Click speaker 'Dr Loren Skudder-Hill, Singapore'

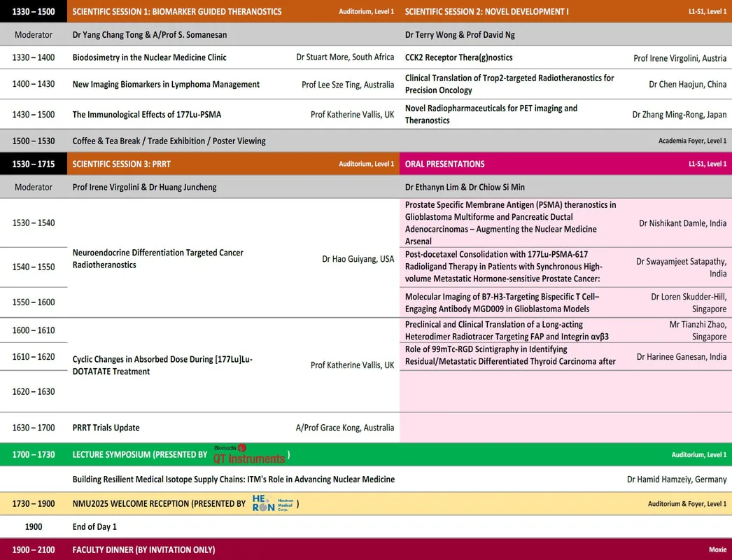click(x=689, y=302)
